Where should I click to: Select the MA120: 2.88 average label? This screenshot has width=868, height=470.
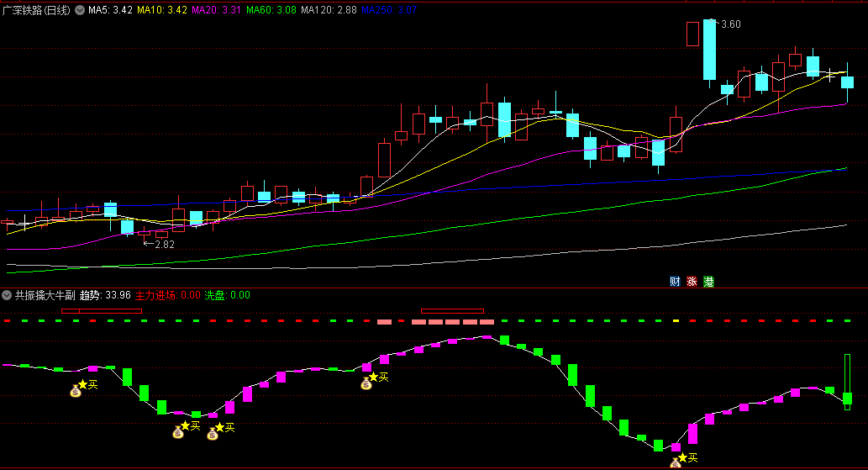(329, 10)
